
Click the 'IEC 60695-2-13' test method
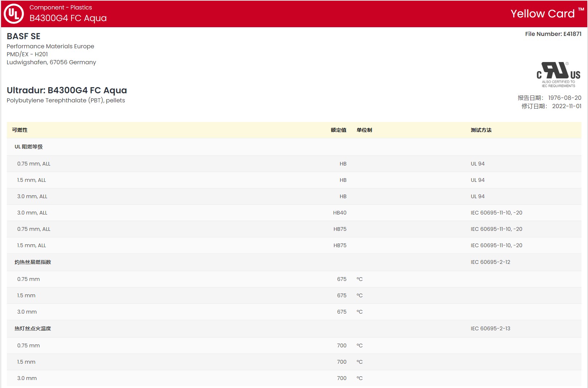(490, 328)
